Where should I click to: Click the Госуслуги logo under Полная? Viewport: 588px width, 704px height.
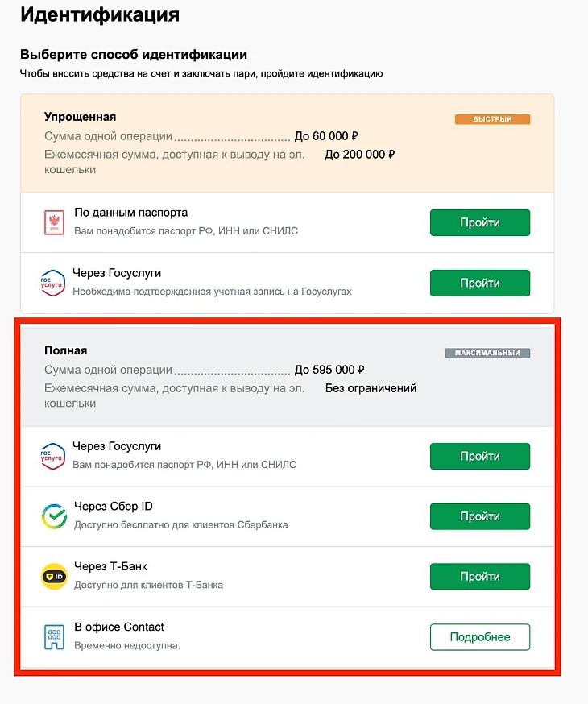tap(53, 456)
